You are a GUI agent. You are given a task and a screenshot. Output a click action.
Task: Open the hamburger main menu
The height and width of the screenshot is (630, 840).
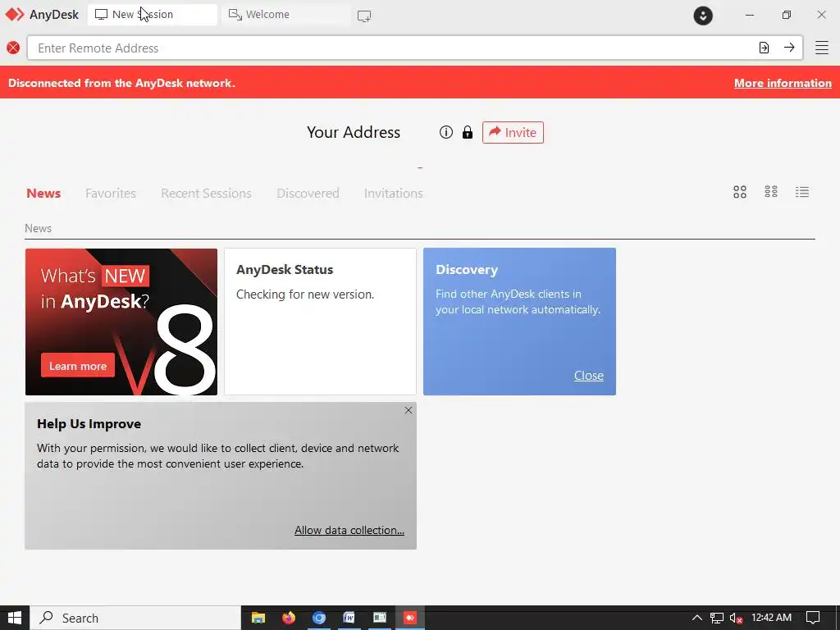click(x=822, y=48)
